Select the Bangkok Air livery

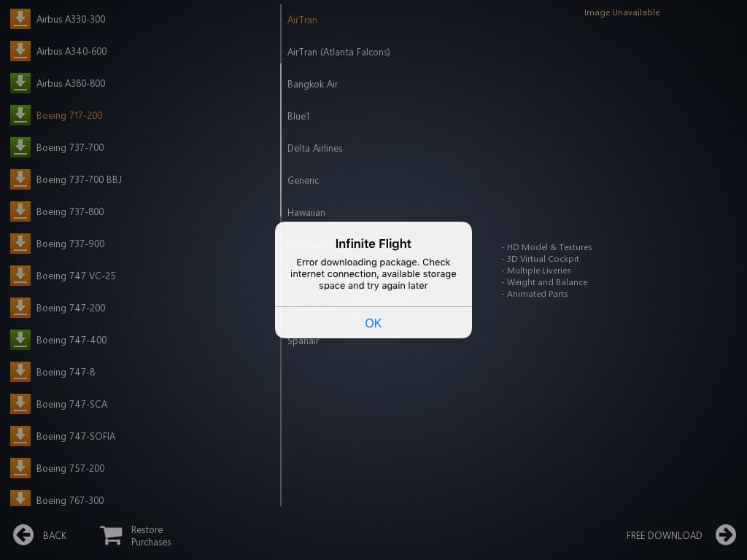(312, 85)
